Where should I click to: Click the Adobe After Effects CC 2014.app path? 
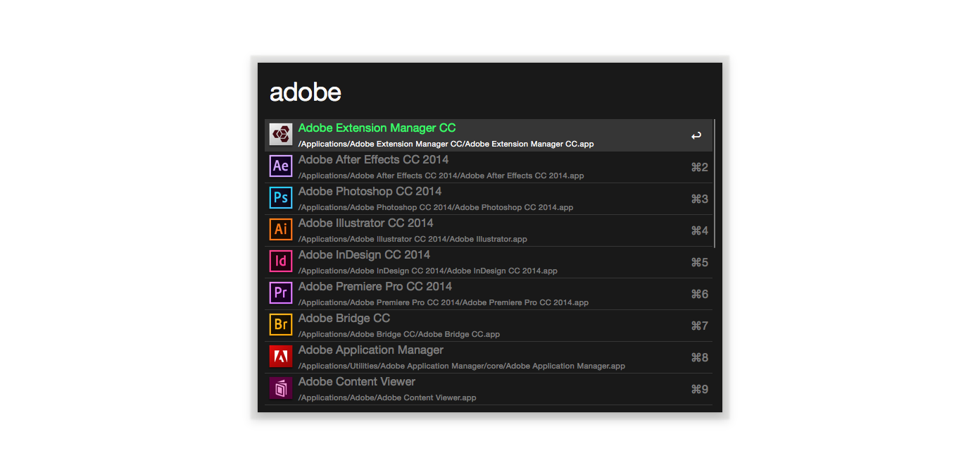coord(441,175)
